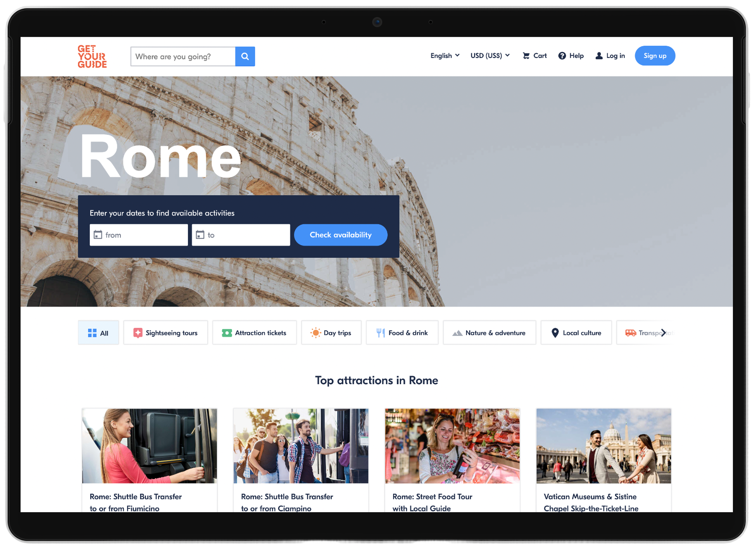The width and height of the screenshot is (756, 550).
Task: Open the English language dropdown
Action: 445,55
